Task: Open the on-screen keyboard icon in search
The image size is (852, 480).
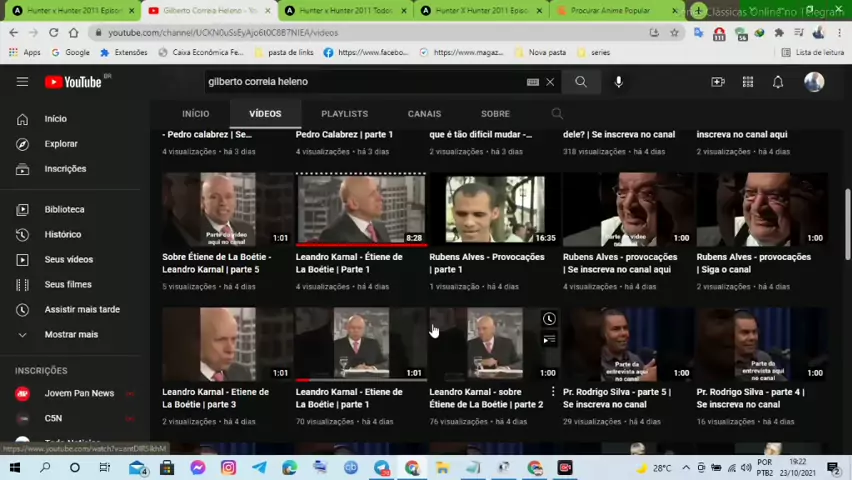Action: [532, 82]
